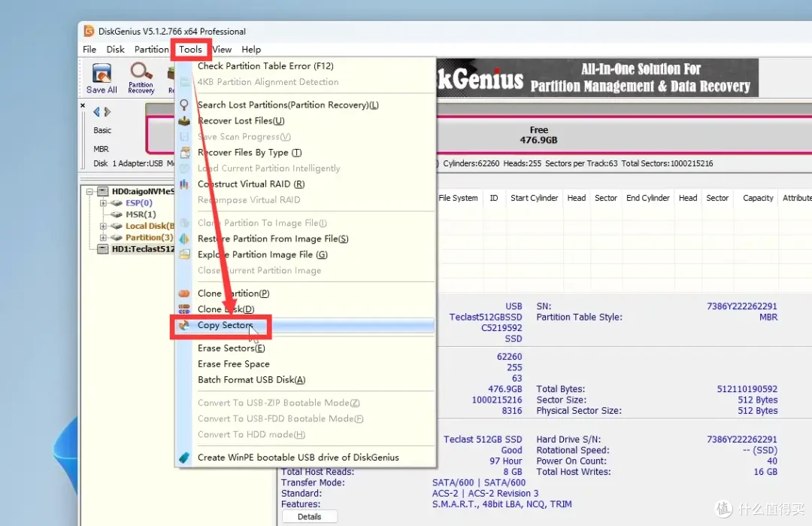Expand the Partition(3) node
Screen dimensions: 812x526
click(x=103, y=237)
